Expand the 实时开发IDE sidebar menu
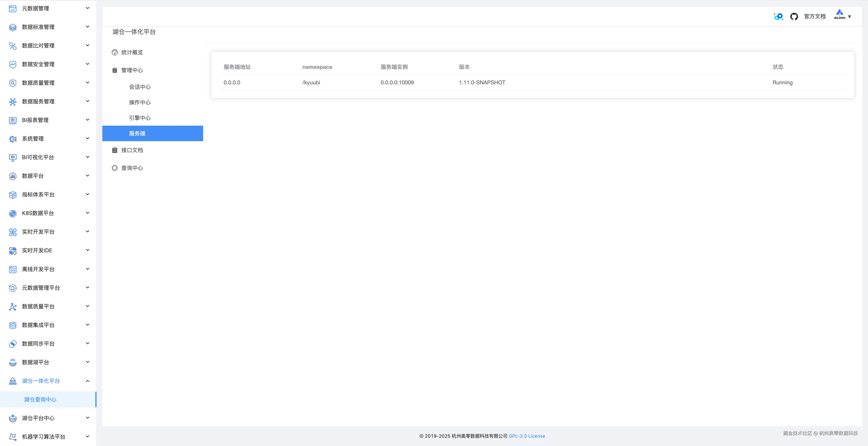Screen dimensions: 868x446 point(87,250)
